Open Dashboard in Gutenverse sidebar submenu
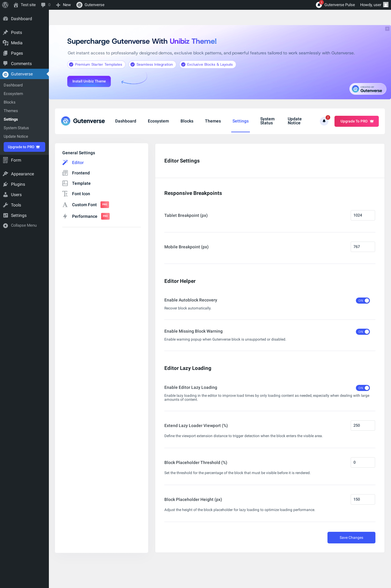This screenshot has height=588, width=391. point(13,85)
